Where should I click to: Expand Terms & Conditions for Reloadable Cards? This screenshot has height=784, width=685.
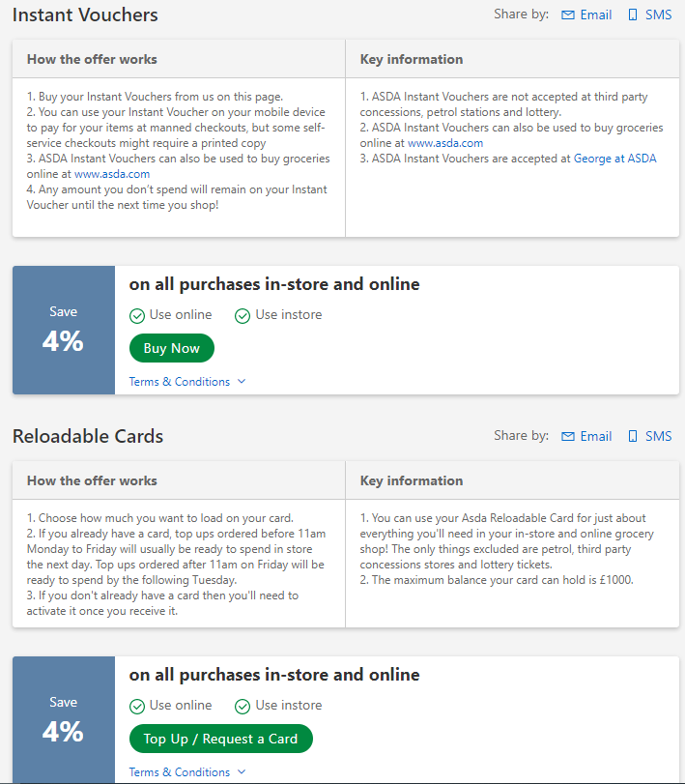[x=187, y=772]
